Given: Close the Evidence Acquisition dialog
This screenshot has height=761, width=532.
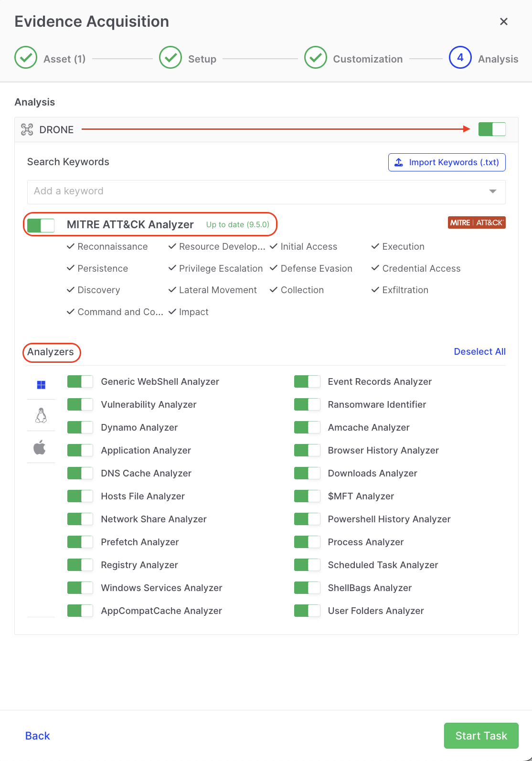Looking at the screenshot, I should point(503,21).
